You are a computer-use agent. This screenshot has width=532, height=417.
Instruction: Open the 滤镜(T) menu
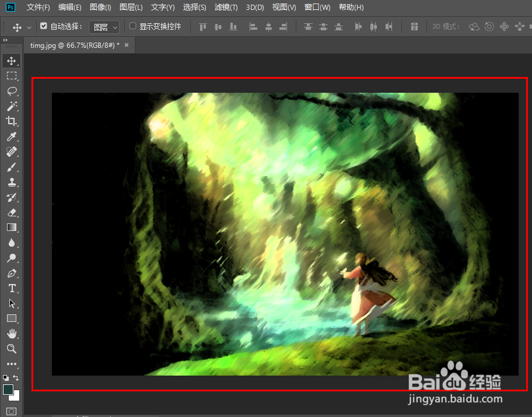click(226, 7)
